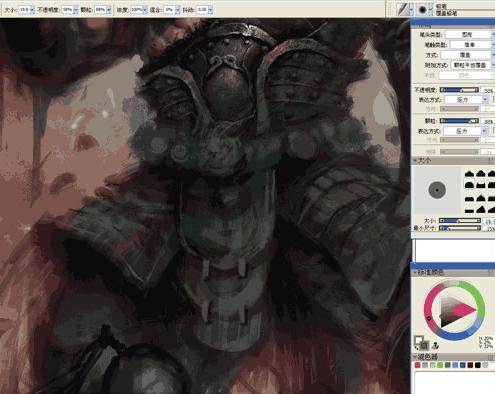Select the highlighted rounded brush tip profile

point(469,184)
